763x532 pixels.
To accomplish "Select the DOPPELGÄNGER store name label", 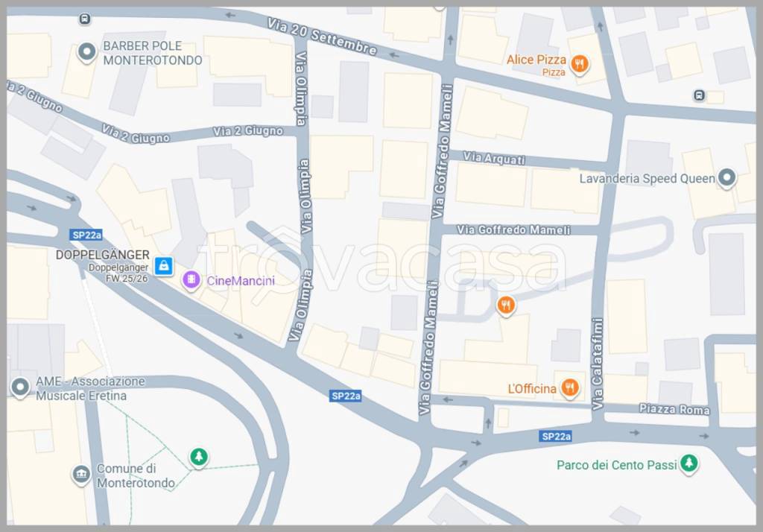I will click(x=102, y=255).
